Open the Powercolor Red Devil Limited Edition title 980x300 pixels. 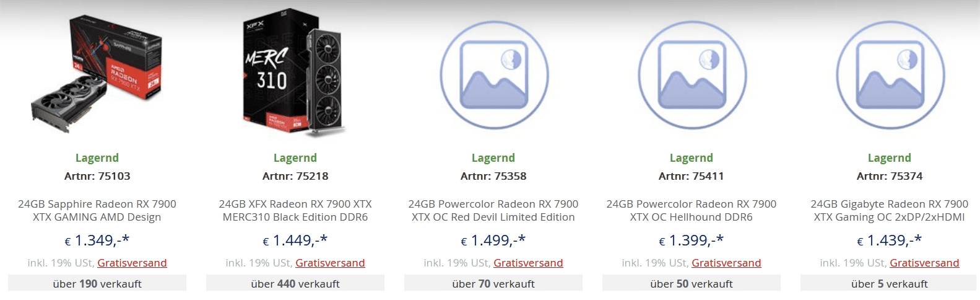tap(493, 210)
